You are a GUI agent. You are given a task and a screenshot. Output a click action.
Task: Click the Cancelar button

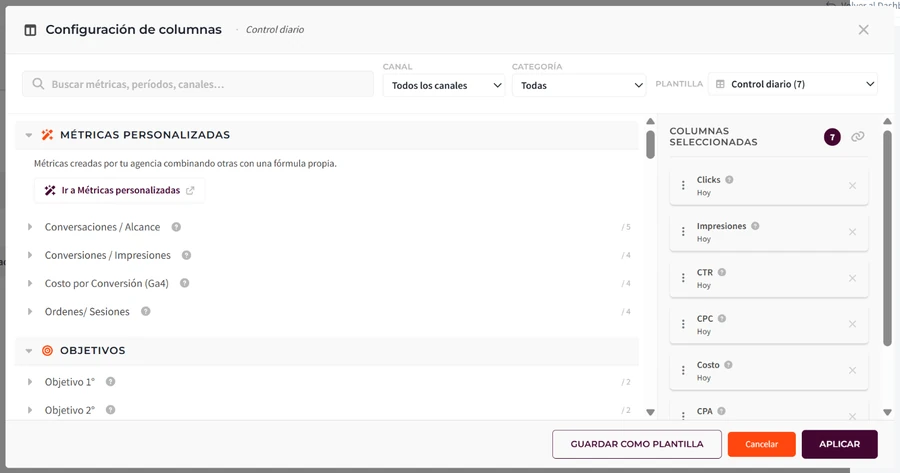pos(762,444)
